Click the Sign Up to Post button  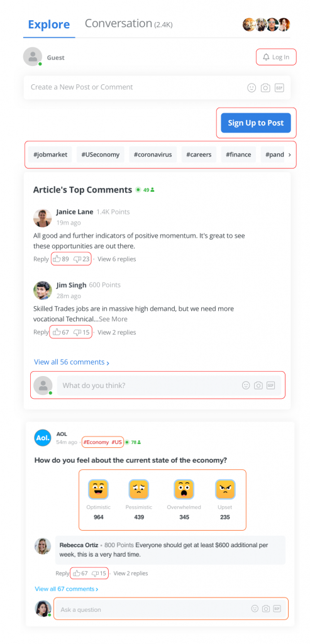[x=256, y=123]
